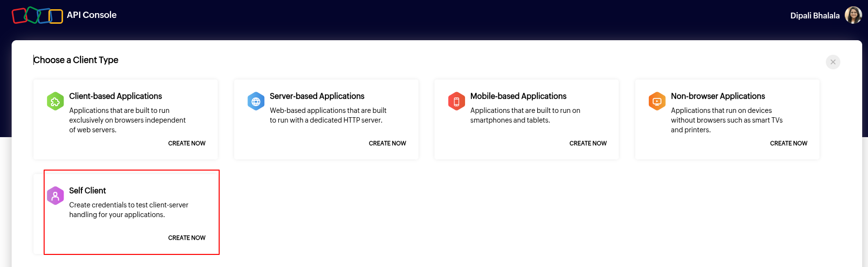Click CREATE NOW under Non-browser Applications
The image size is (868, 267).
[x=788, y=143]
